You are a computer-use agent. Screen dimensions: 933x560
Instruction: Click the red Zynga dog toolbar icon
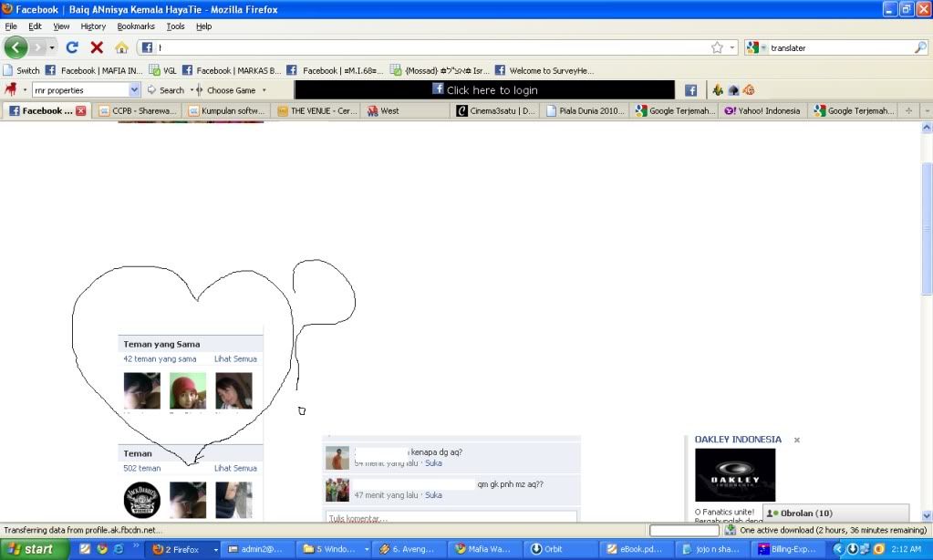click(11, 90)
